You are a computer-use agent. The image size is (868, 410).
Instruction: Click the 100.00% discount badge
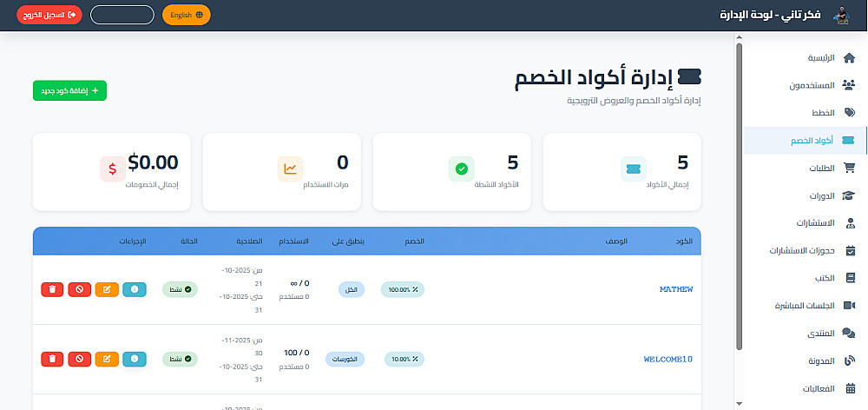(403, 289)
